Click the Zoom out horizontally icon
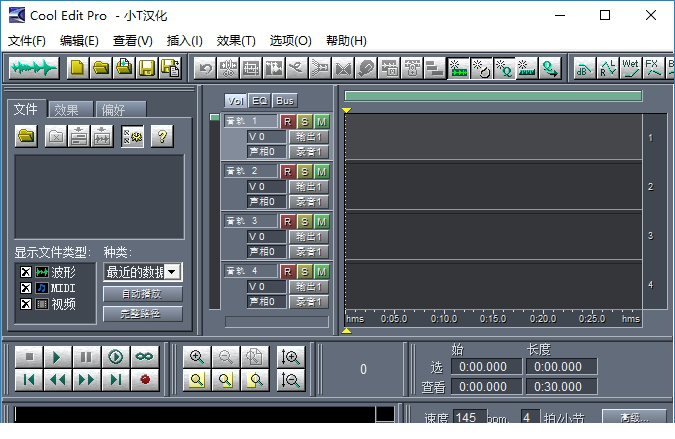 tap(226, 357)
